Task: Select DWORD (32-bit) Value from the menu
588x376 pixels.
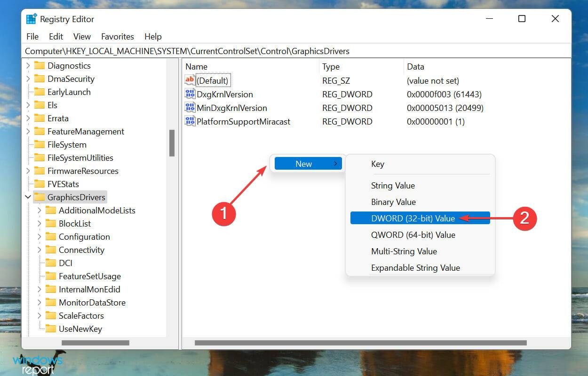Action: 414,218
